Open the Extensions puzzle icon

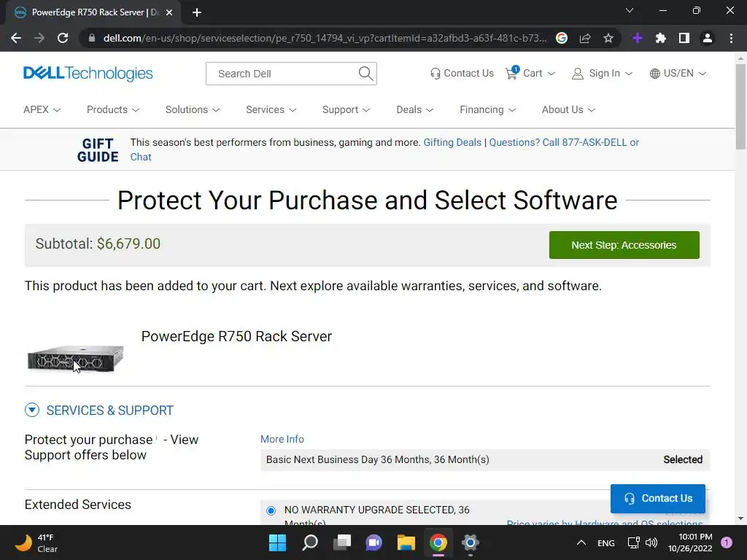pyautogui.click(x=661, y=38)
